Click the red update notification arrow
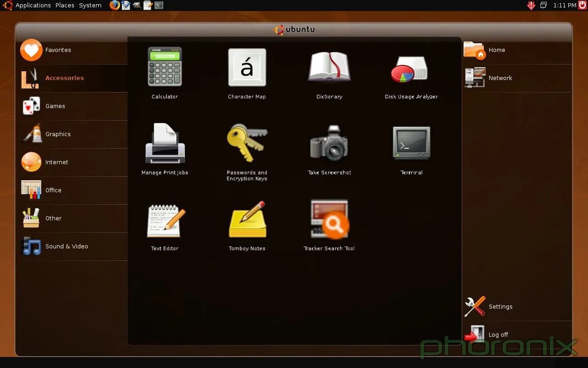The height and width of the screenshot is (368, 588). [531, 6]
